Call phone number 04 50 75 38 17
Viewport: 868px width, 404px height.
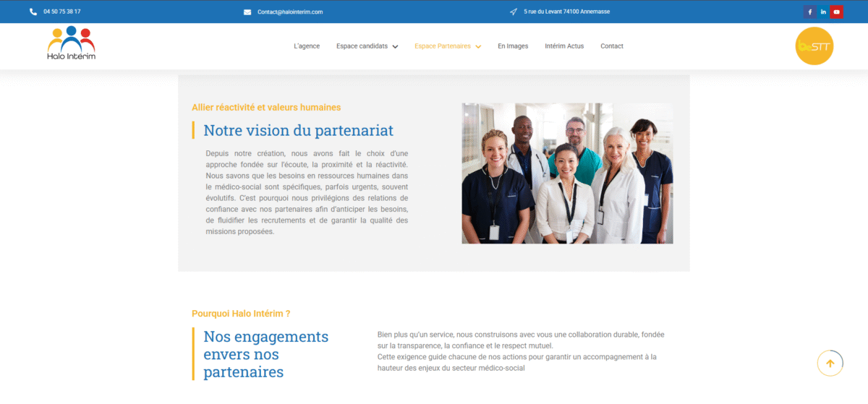[x=62, y=12]
